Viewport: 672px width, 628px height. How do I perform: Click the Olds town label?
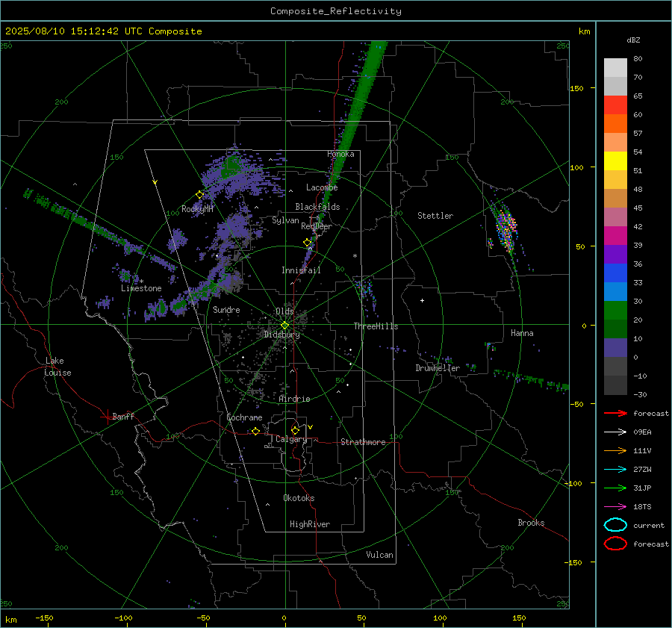click(284, 311)
